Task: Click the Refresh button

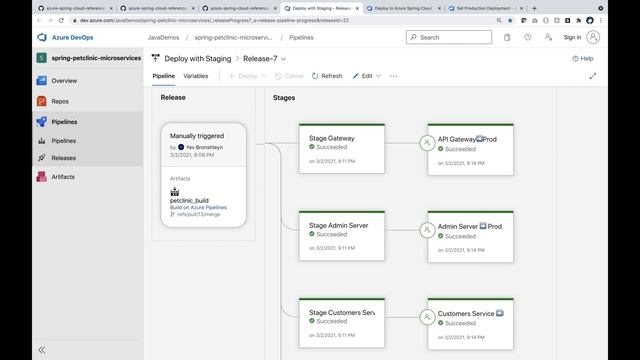Action: click(327, 76)
